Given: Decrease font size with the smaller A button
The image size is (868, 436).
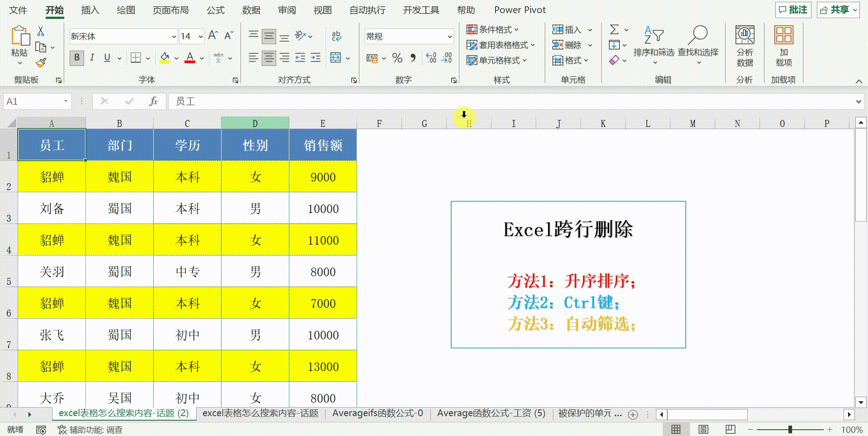Looking at the screenshot, I should point(229,36).
